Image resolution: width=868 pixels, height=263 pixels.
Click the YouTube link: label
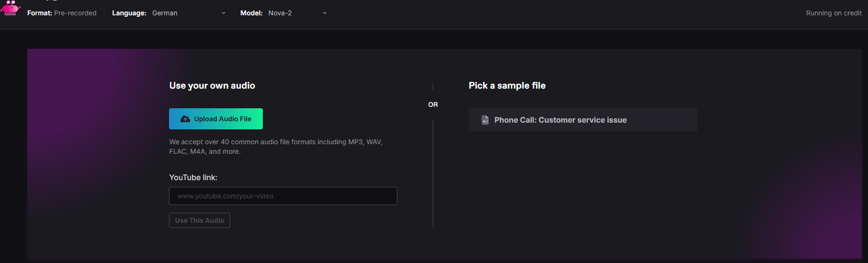(193, 177)
